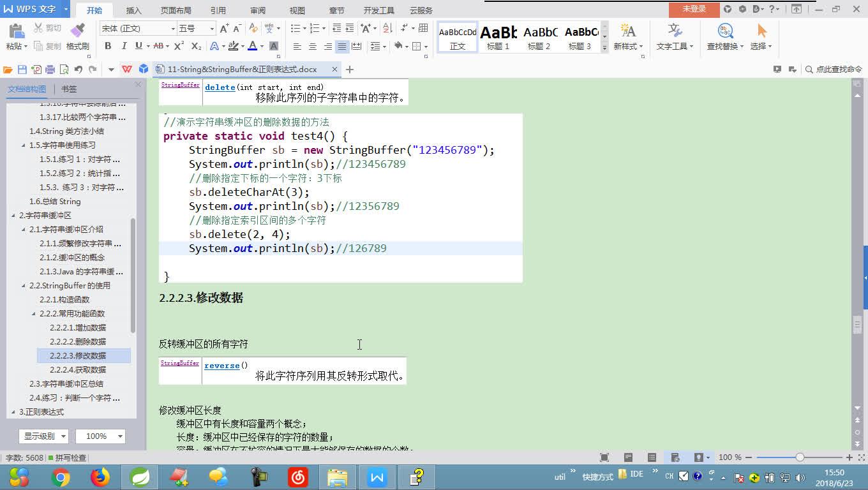868x490 pixels.
Task: Click the save floppy disk icon
Action: tap(22, 70)
